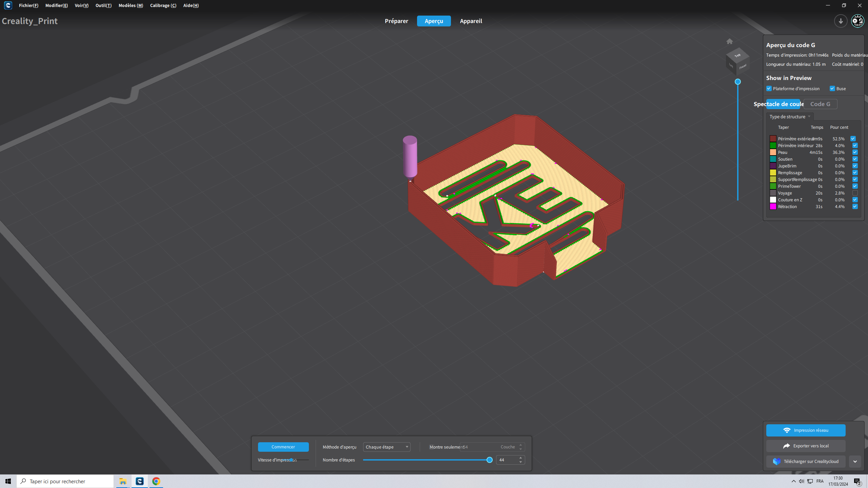Click the Exporter vers local button
The image size is (868, 488).
(x=806, y=446)
